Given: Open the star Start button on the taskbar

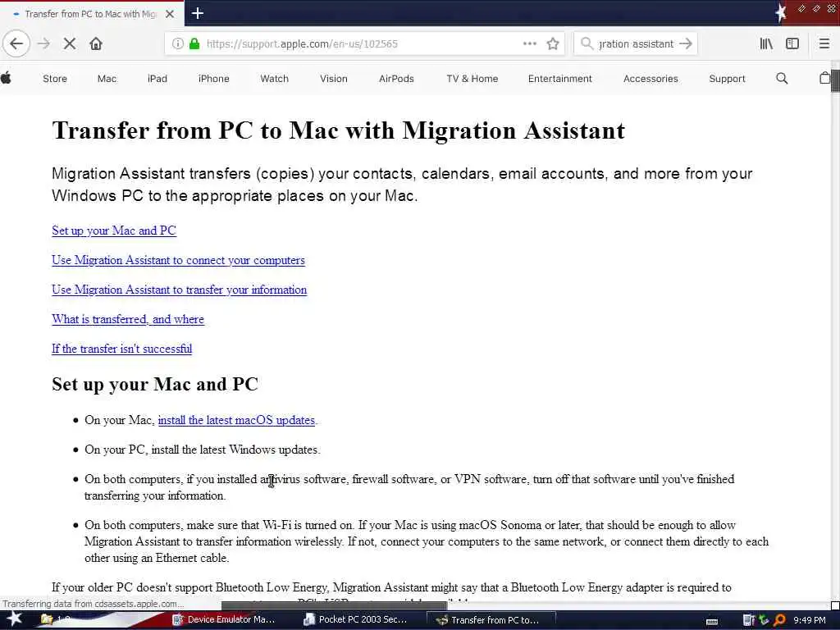Looking at the screenshot, I should click(x=14, y=619).
